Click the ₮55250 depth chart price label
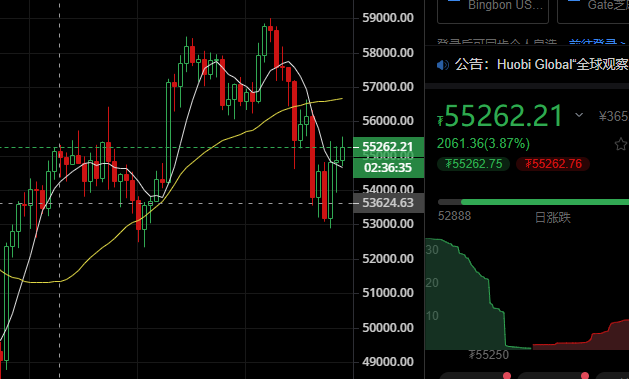629x379 pixels. click(489, 355)
